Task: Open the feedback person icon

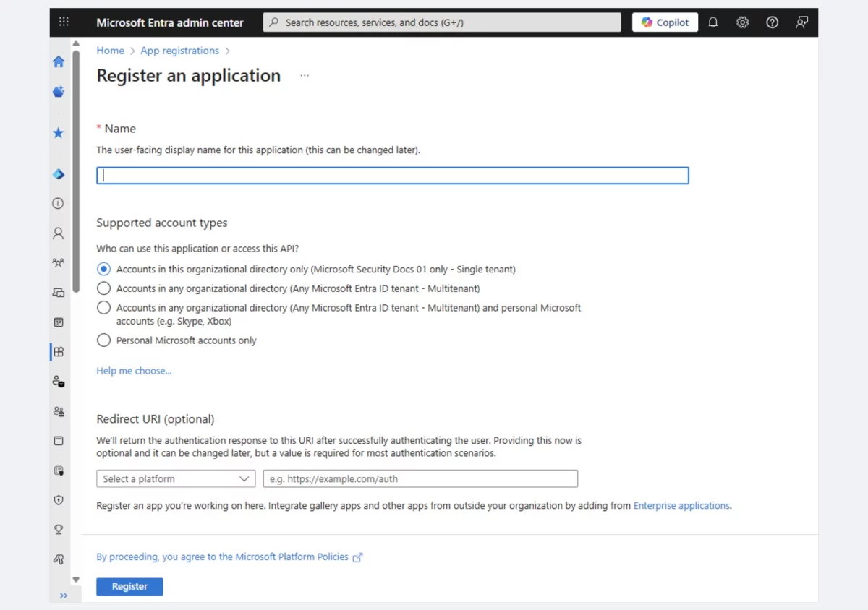Action: [x=802, y=22]
